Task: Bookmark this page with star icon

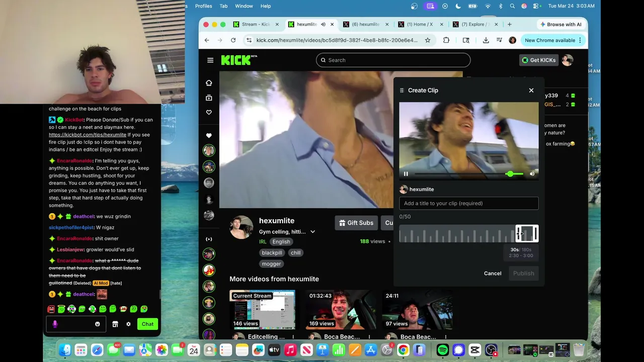Action: [x=428, y=40]
